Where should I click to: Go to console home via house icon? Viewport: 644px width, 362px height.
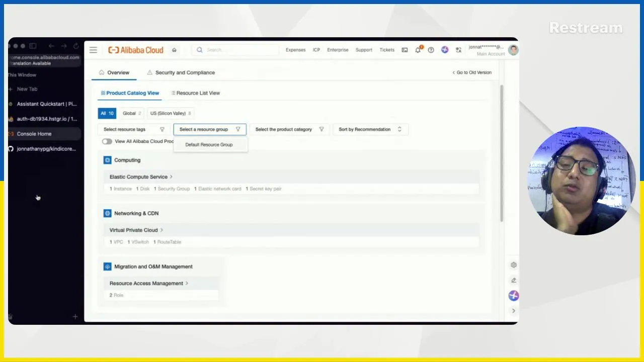pyautogui.click(x=174, y=50)
